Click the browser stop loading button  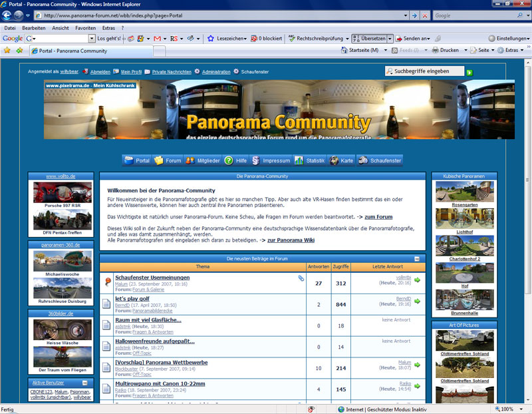pyautogui.click(x=424, y=15)
